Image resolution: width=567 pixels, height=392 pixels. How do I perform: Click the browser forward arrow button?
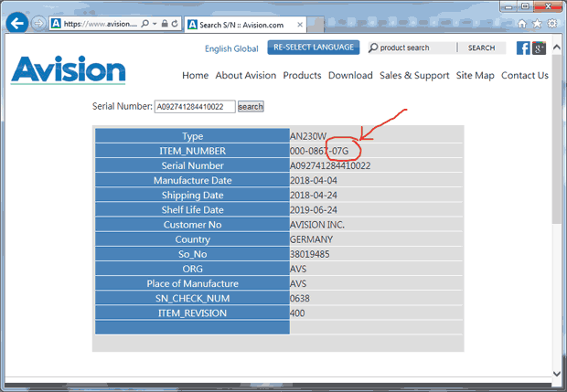click(x=38, y=24)
